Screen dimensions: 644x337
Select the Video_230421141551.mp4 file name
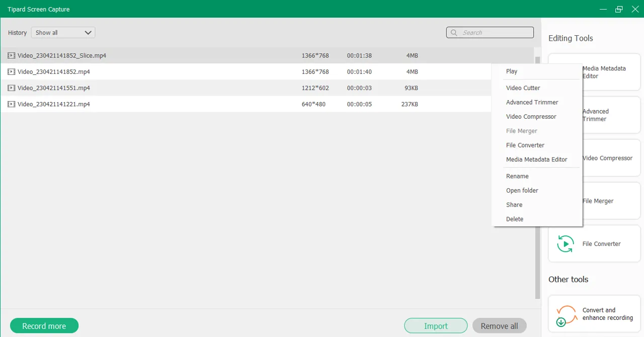[x=54, y=88]
